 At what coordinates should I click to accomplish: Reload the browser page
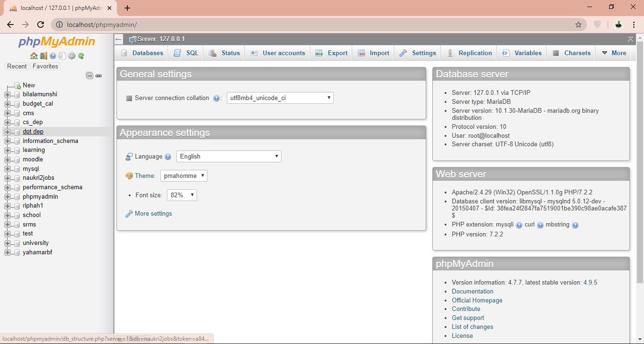[x=41, y=25]
